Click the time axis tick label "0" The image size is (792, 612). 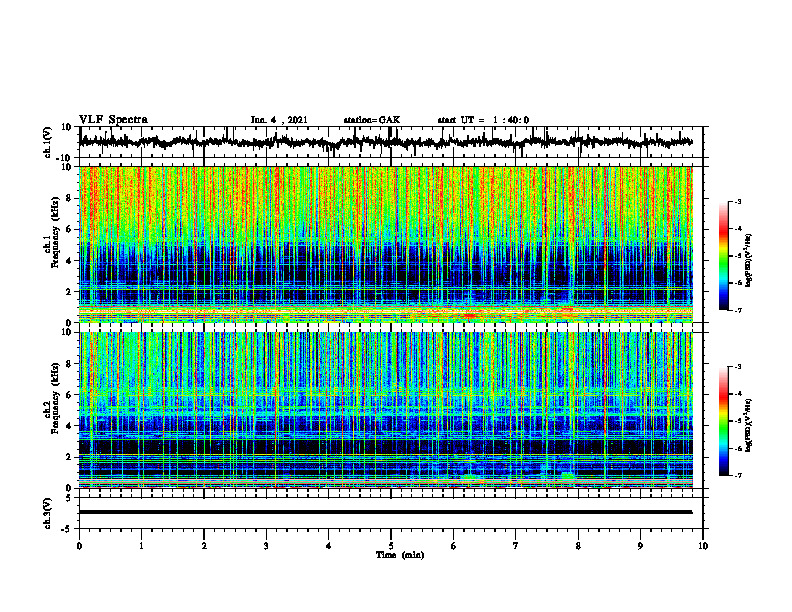coord(79,546)
